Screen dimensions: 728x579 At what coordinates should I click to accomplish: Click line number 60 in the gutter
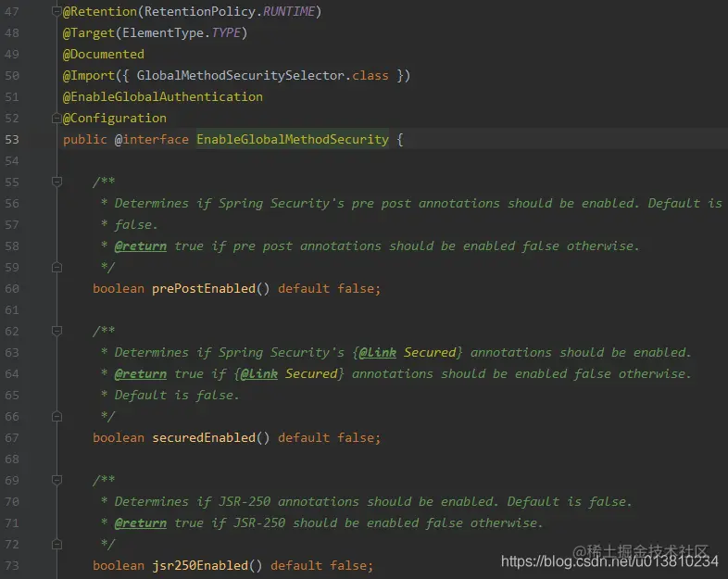(x=12, y=289)
